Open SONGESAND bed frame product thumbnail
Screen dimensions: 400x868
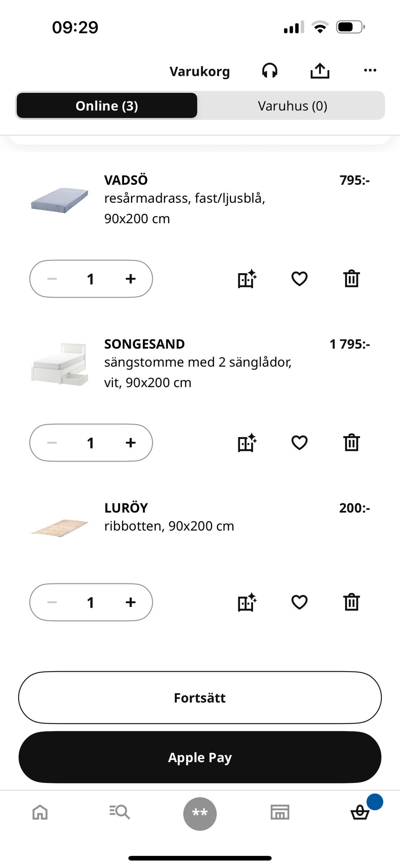(60, 363)
